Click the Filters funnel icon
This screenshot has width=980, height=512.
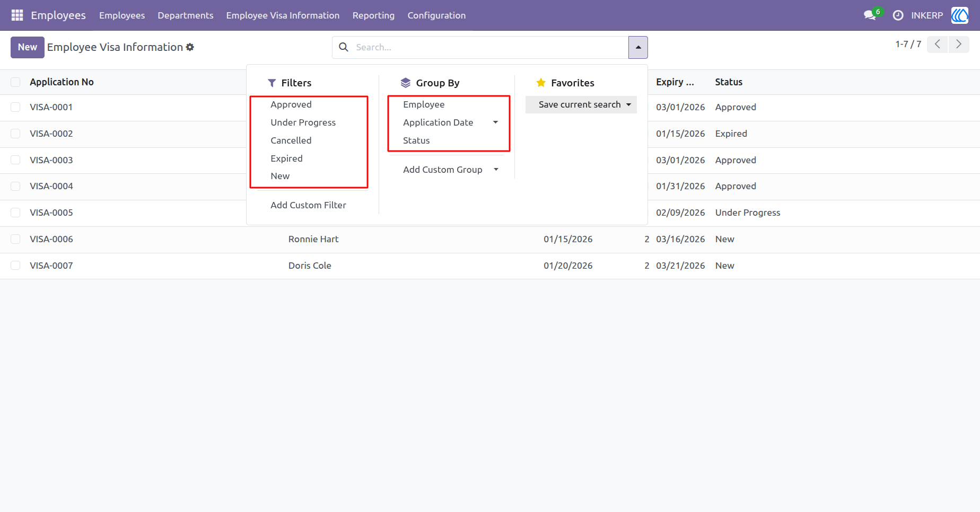[272, 83]
